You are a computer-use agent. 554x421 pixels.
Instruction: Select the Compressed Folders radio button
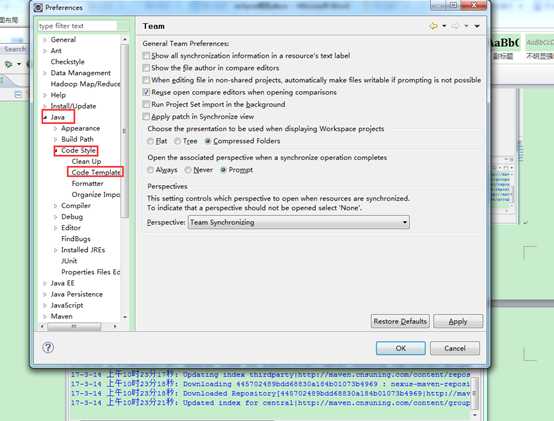208,141
